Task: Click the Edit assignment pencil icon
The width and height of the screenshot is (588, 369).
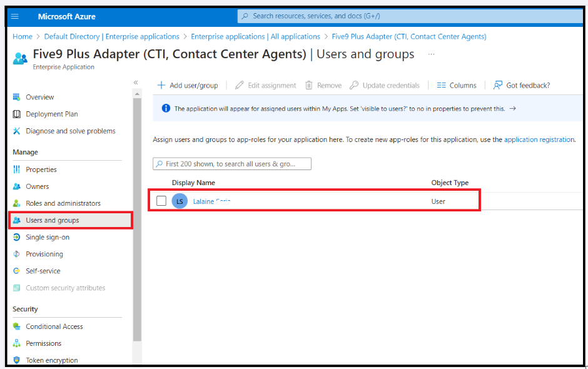Action: [239, 85]
